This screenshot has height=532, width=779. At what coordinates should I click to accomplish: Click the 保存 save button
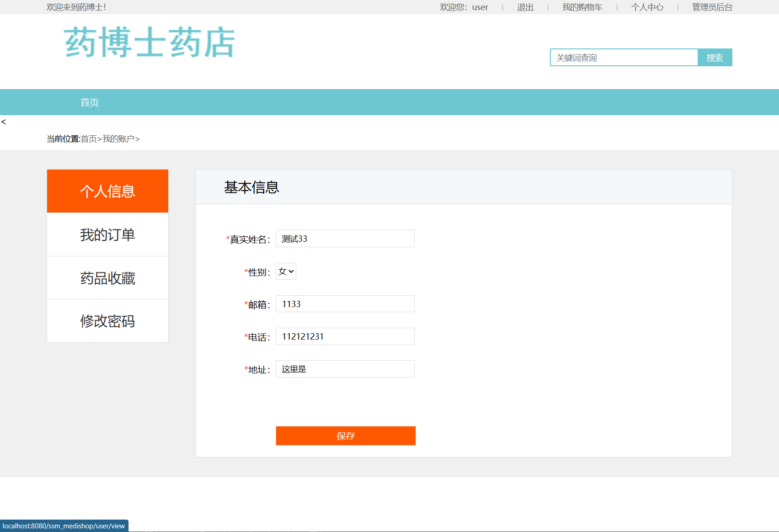(345, 436)
